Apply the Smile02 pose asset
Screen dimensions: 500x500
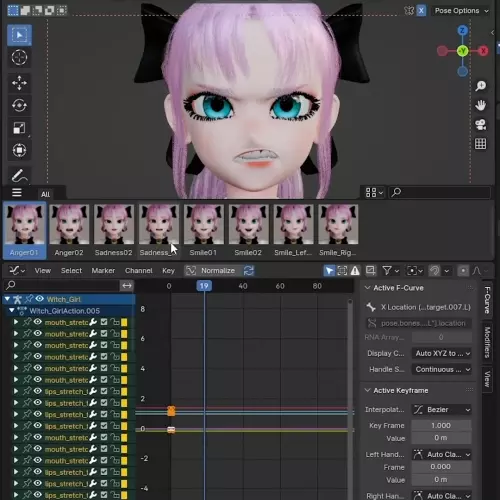pos(248,230)
